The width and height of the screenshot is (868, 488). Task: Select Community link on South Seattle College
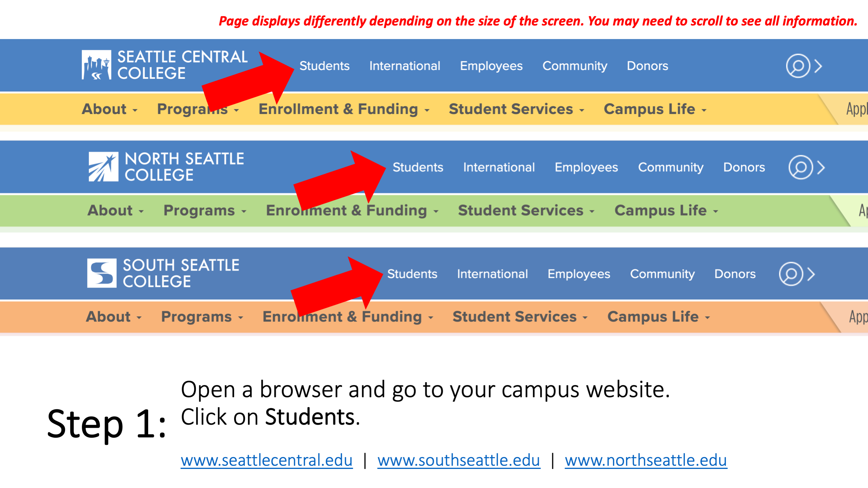[660, 273]
